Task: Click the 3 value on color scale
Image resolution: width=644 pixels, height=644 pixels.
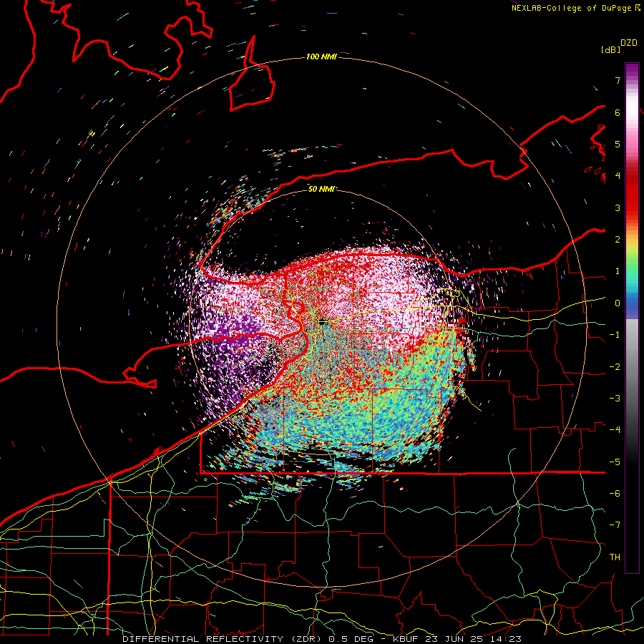Action: (x=618, y=208)
